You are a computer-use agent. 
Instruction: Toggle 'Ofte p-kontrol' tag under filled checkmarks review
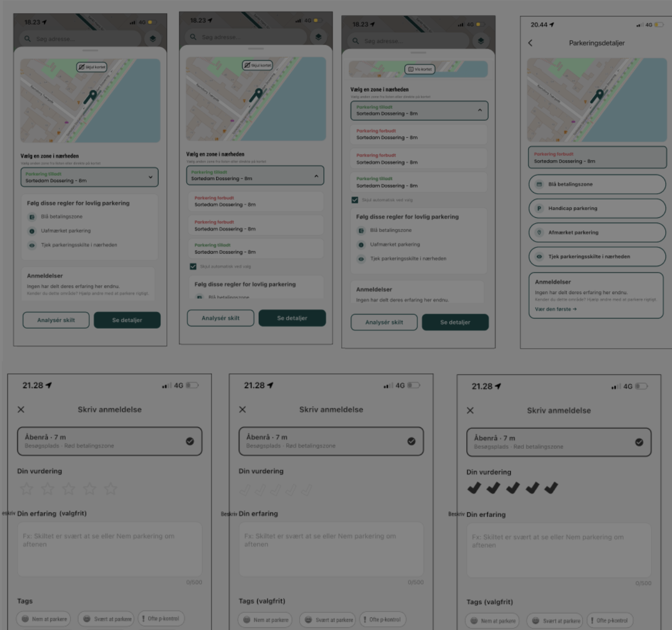point(610,621)
